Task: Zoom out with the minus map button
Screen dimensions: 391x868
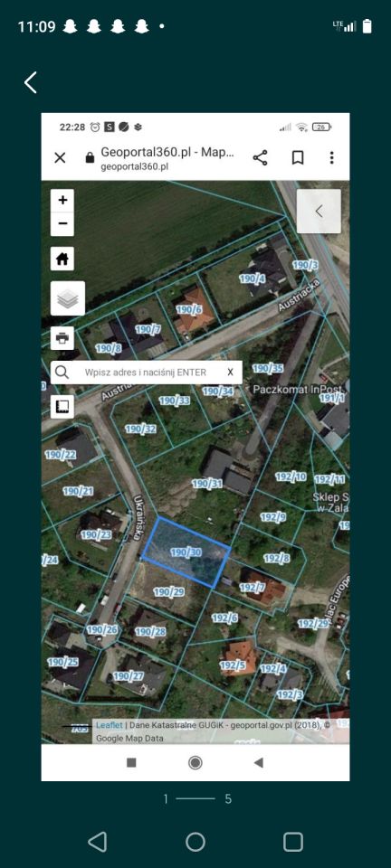Action: (62, 224)
